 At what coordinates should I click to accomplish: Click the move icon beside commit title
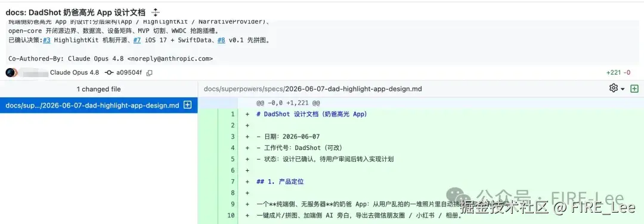coord(155,13)
